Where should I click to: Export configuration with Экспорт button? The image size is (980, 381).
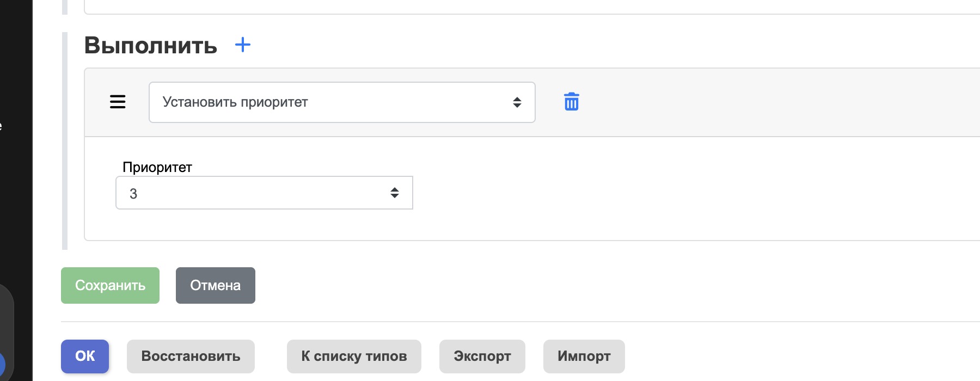pyautogui.click(x=482, y=356)
